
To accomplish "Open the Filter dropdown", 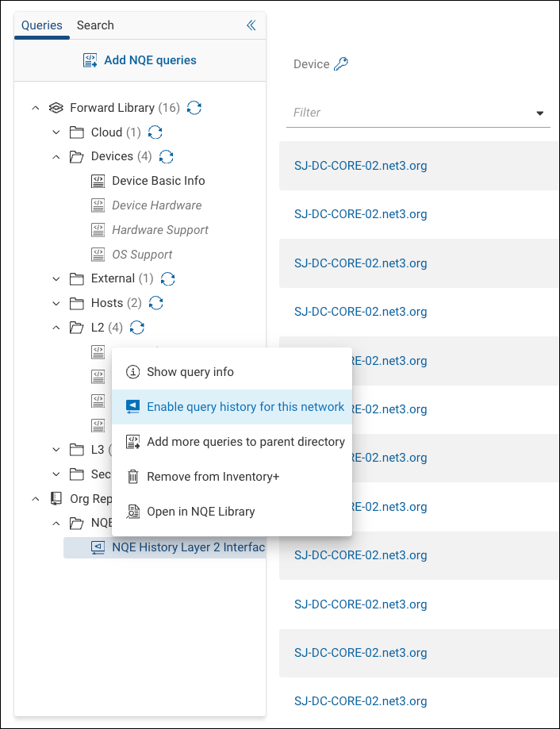I will (x=539, y=113).
